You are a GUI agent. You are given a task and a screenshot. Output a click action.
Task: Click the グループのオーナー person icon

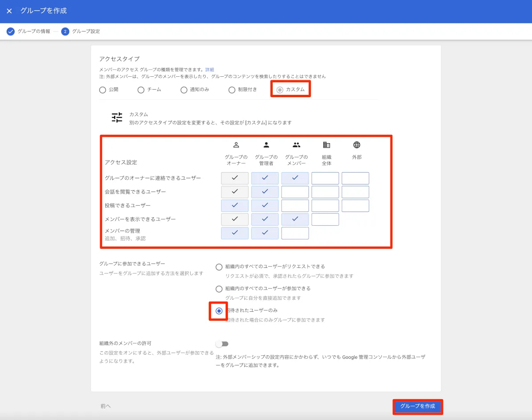coord(236,145)
